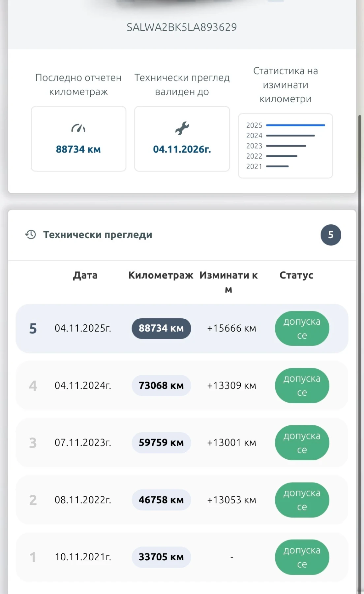Click the Километраж column header

click(x=161, y=275)
